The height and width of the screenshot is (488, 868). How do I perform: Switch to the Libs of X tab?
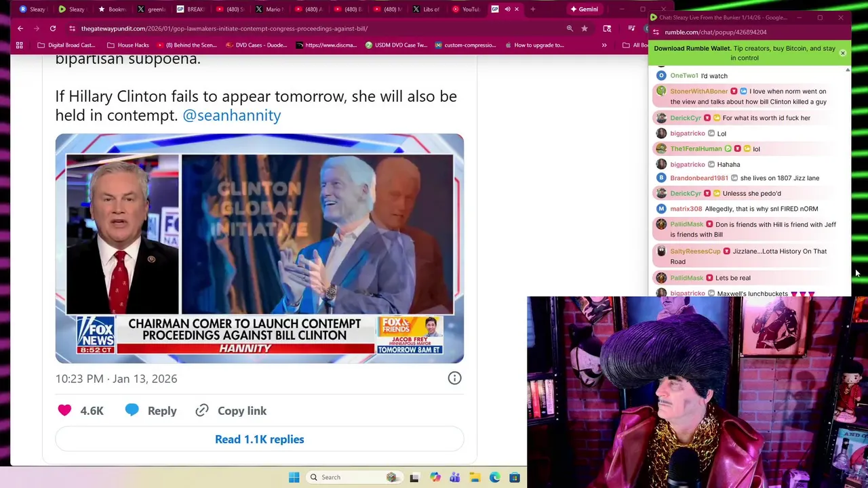click(427, 9)
